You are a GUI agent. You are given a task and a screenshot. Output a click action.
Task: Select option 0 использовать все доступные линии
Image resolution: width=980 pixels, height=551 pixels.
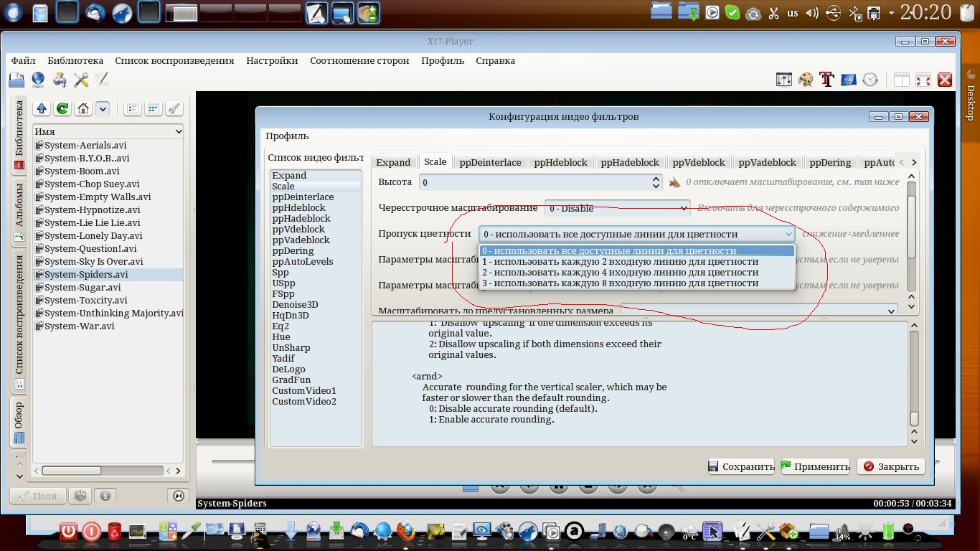click(x=637, y=251)
